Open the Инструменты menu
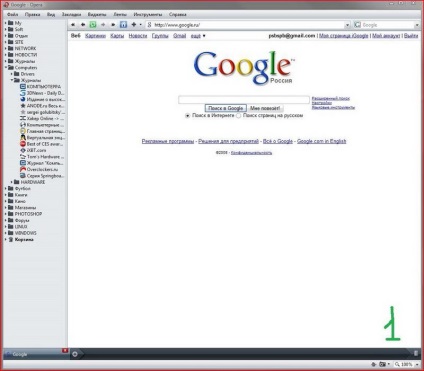The width and height of the screenshot is (424, 371). (148, 15)
